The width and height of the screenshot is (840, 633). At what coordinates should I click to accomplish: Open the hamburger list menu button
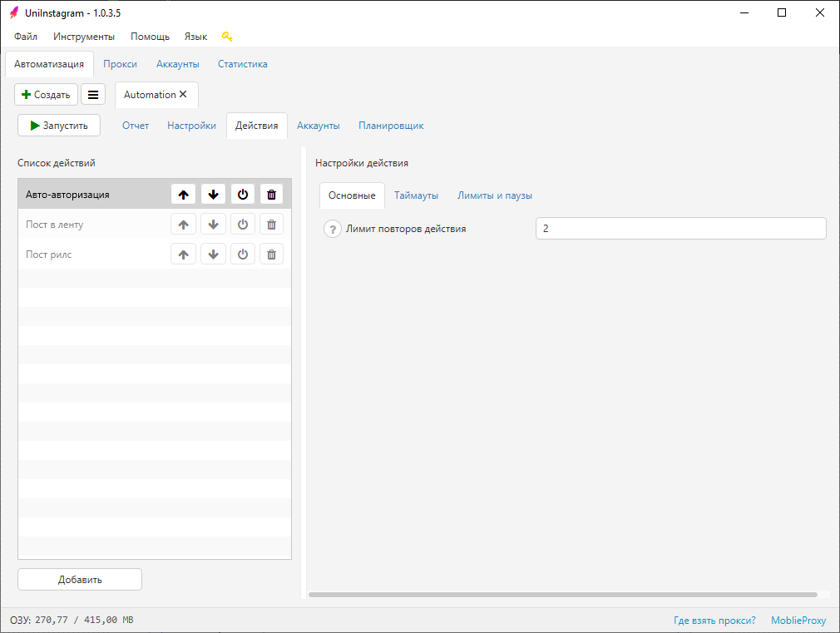point(93,95)
